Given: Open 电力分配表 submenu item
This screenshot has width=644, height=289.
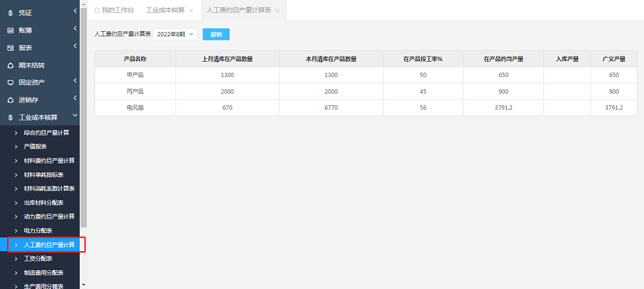Looking at the screenshot, I should click(x=38, y=231).
